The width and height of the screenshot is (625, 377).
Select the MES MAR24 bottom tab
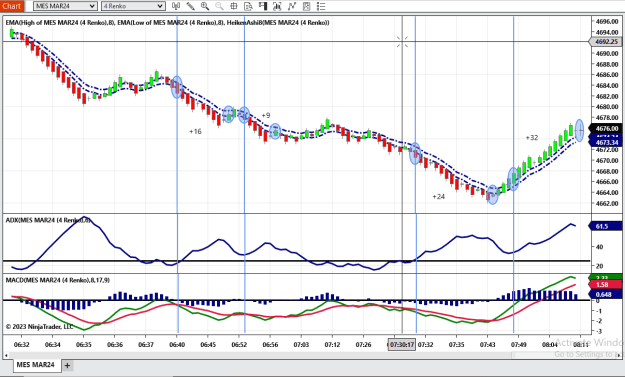pyautogui.click(x=35, y=365)
